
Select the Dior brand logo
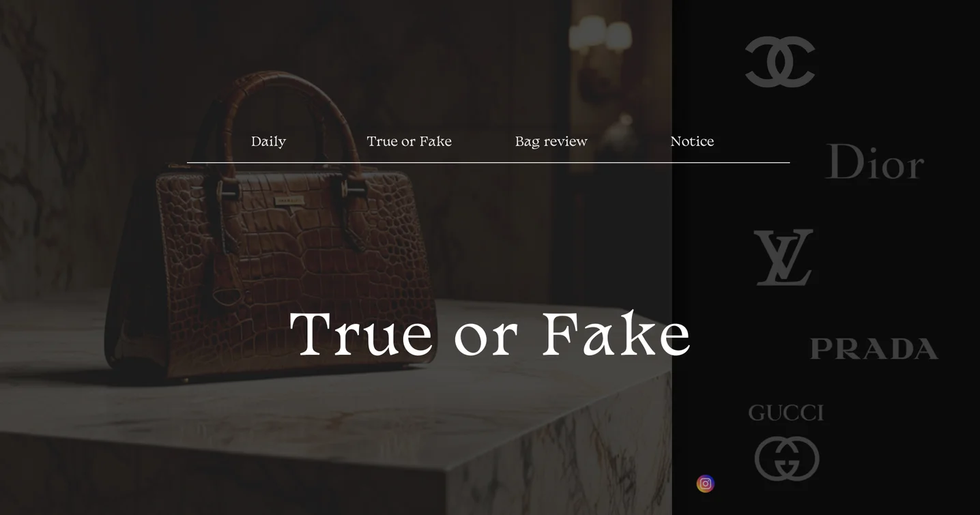875,162
